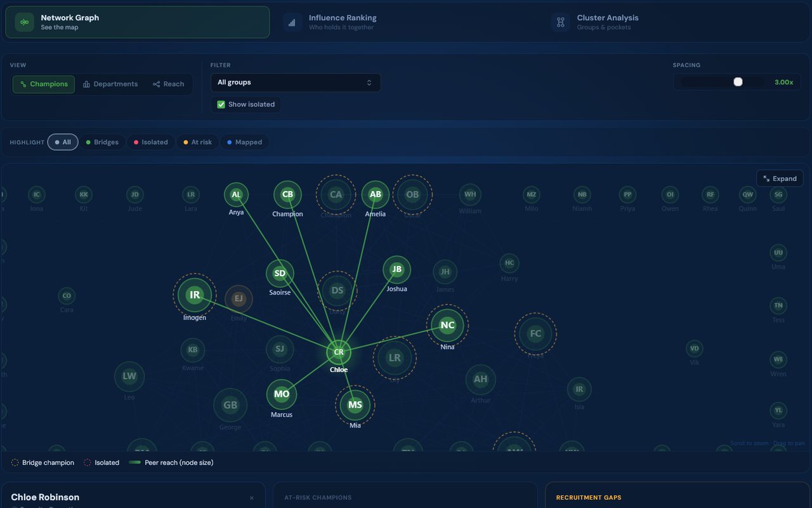
Task: Select the Kit KK node
Action: click(x=84, y=194)
